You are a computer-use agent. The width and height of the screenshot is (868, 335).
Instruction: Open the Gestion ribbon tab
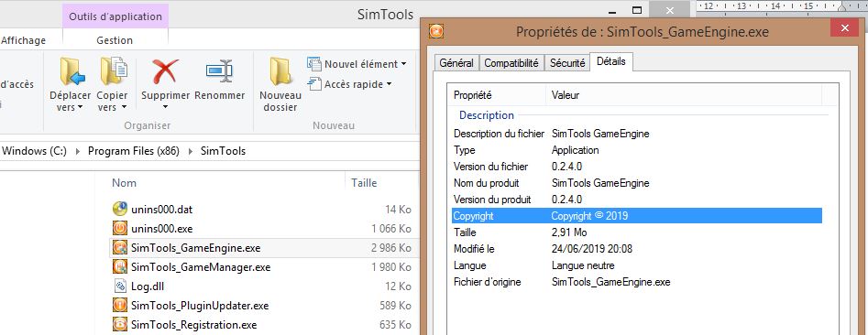115,40
